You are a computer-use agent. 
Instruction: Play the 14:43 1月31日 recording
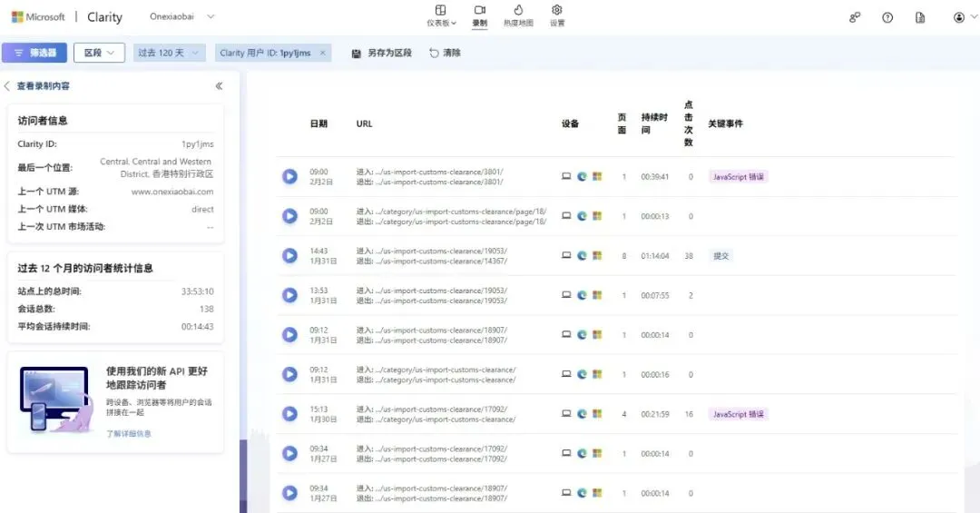tap(289, 256)
